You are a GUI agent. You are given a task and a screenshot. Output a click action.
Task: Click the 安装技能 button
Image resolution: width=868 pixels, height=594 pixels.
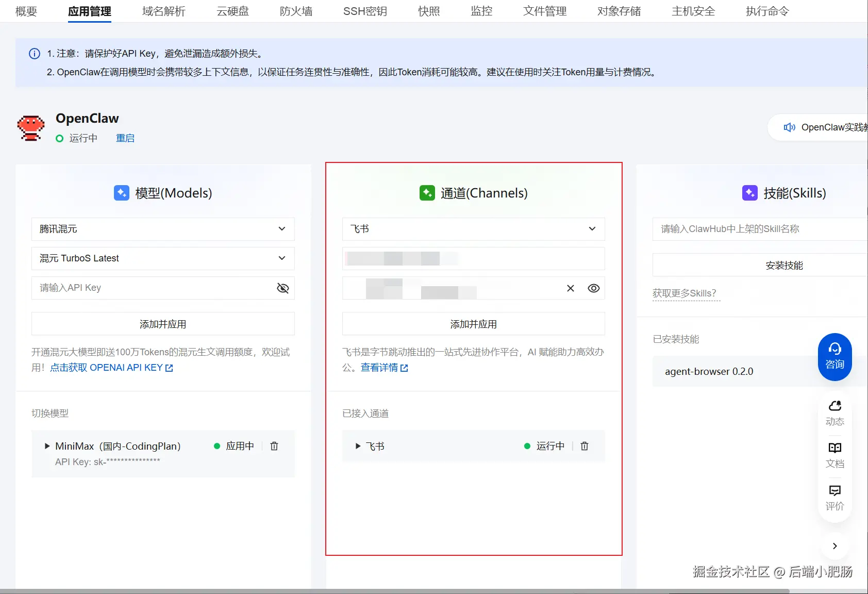pos(760,265)
